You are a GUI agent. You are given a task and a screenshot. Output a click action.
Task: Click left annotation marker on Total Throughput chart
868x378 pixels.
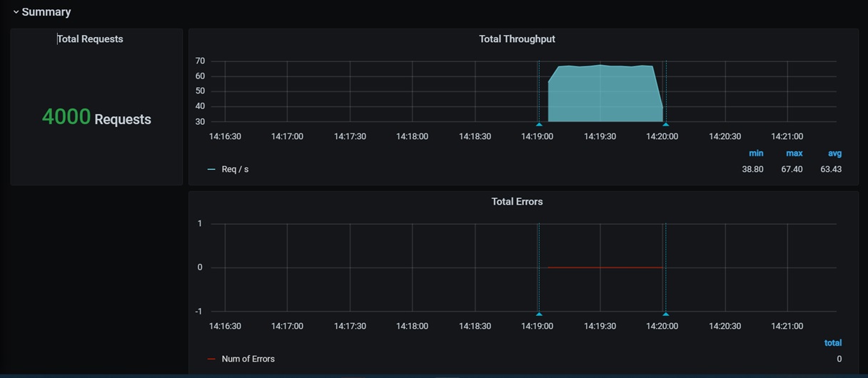click(x=539, y=124)
